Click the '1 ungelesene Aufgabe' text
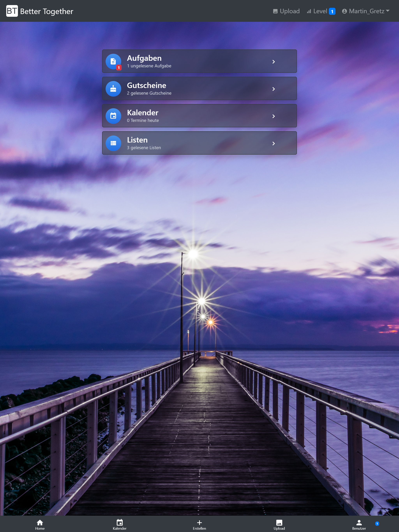 pos(149,66)
